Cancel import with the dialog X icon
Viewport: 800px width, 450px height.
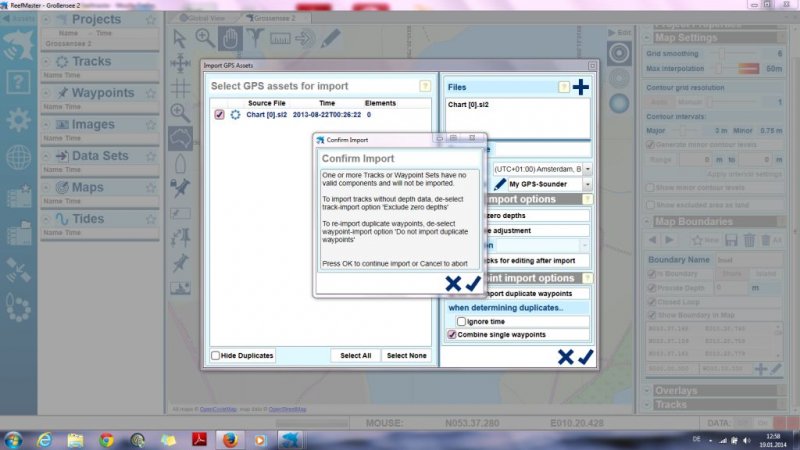click(x=453, y=284)
